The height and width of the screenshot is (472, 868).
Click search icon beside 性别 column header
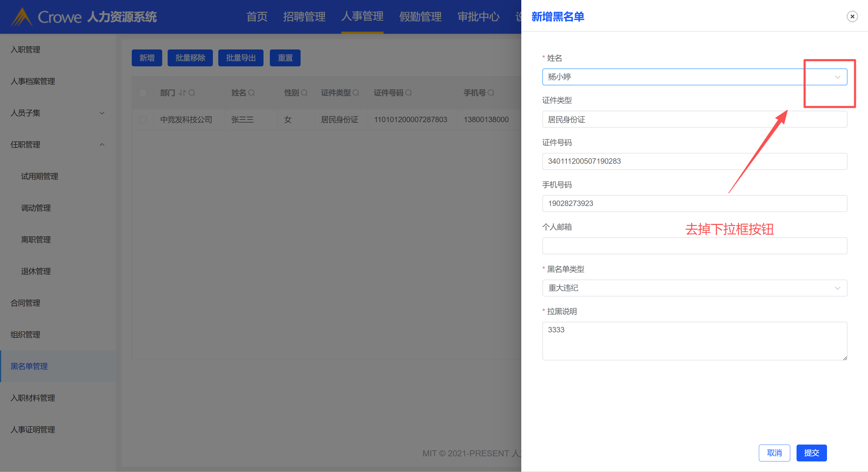click(x=304, y=93)
